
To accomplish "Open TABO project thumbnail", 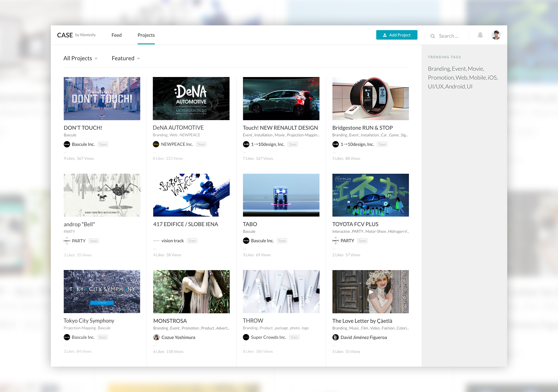I will [x=281, y=195].
